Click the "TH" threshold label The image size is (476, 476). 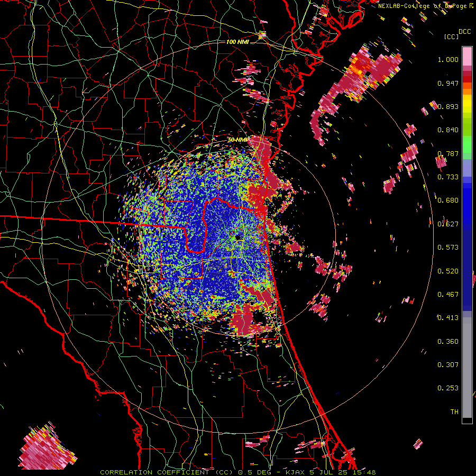click(x=454, y=412)
